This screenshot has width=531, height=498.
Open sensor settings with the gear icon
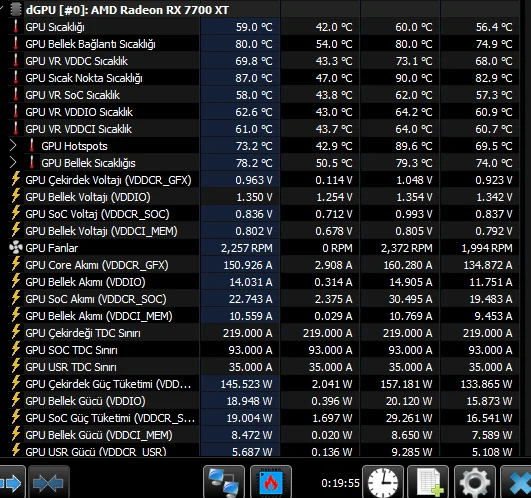[x=475, y=482]
